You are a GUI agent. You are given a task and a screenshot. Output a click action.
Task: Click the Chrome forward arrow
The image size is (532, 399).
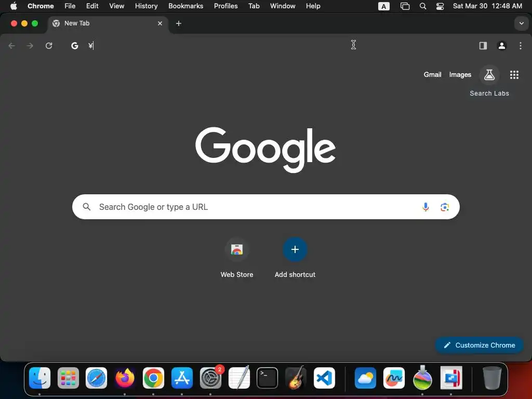click(x=30, y=46)
